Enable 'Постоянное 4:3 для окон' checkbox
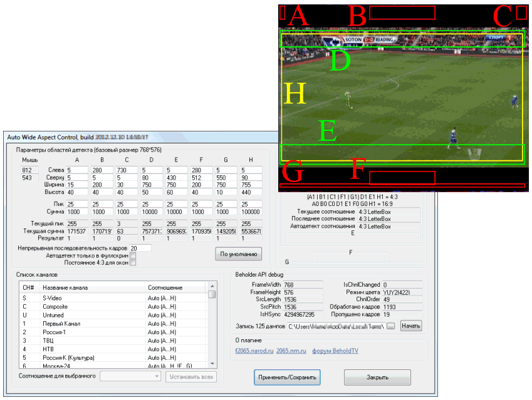The image size is (532, 400). tap(133, 262)
